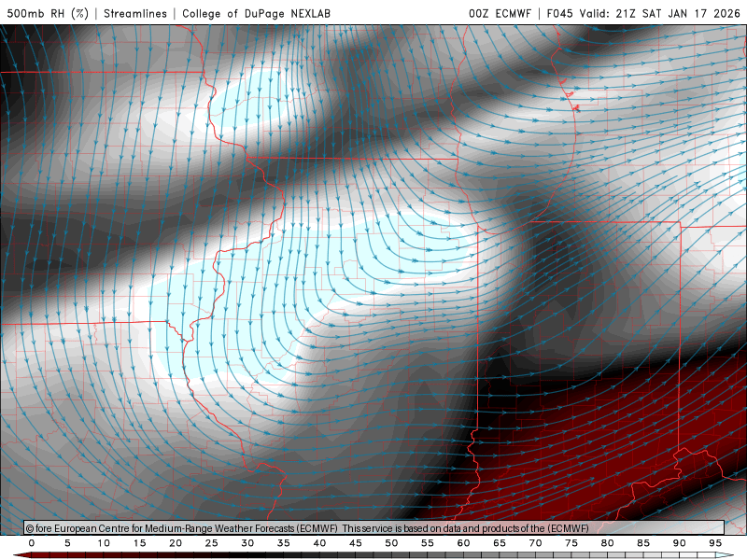Click the colorbar label '10'
Screen dimensions: 747x560
104,543
